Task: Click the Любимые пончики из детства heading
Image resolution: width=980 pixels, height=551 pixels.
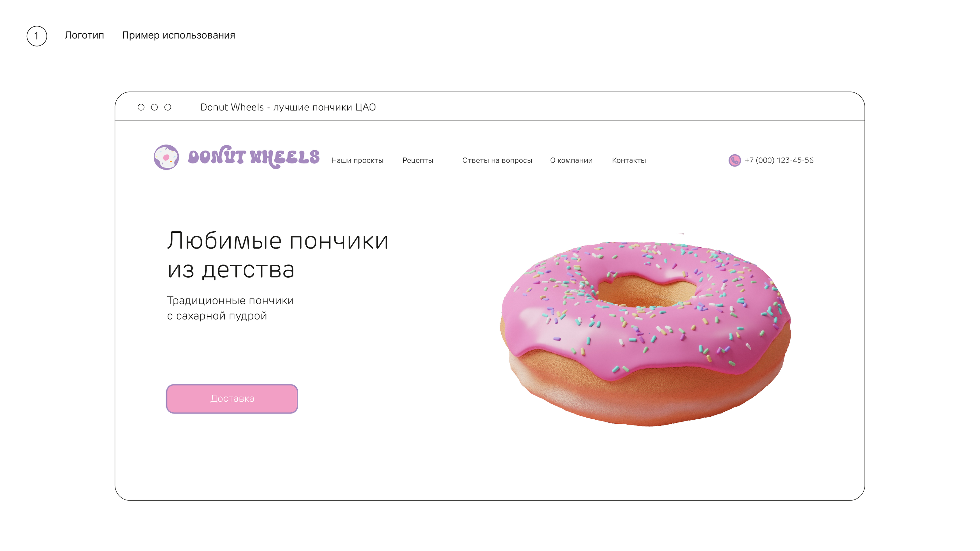Action: [278, 255]
